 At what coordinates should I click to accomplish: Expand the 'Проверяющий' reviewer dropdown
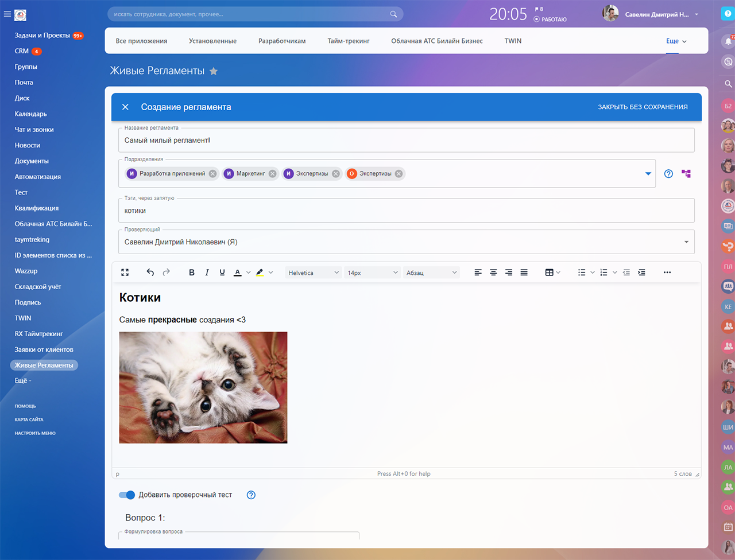(x=686, y=242)
